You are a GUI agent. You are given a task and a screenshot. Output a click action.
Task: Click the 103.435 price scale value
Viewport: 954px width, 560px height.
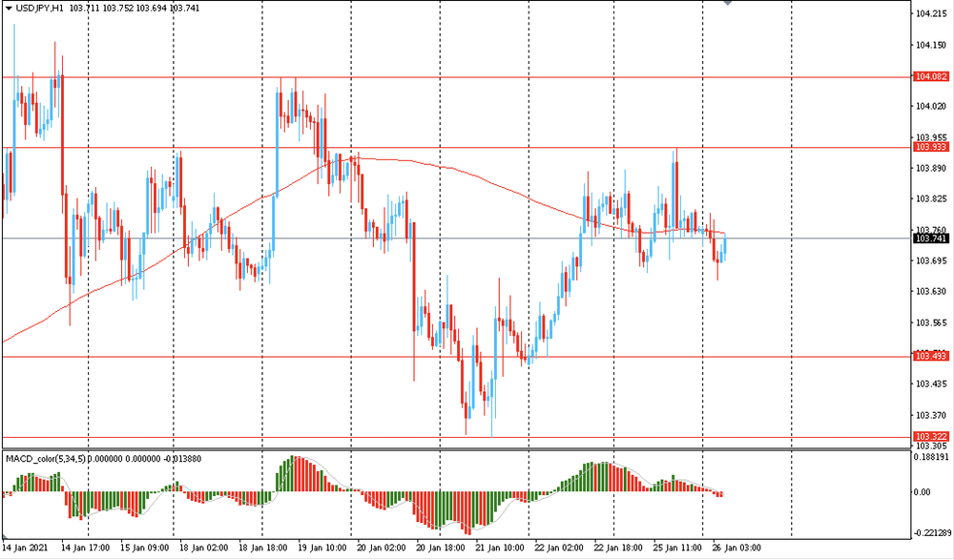pos(931,384)
